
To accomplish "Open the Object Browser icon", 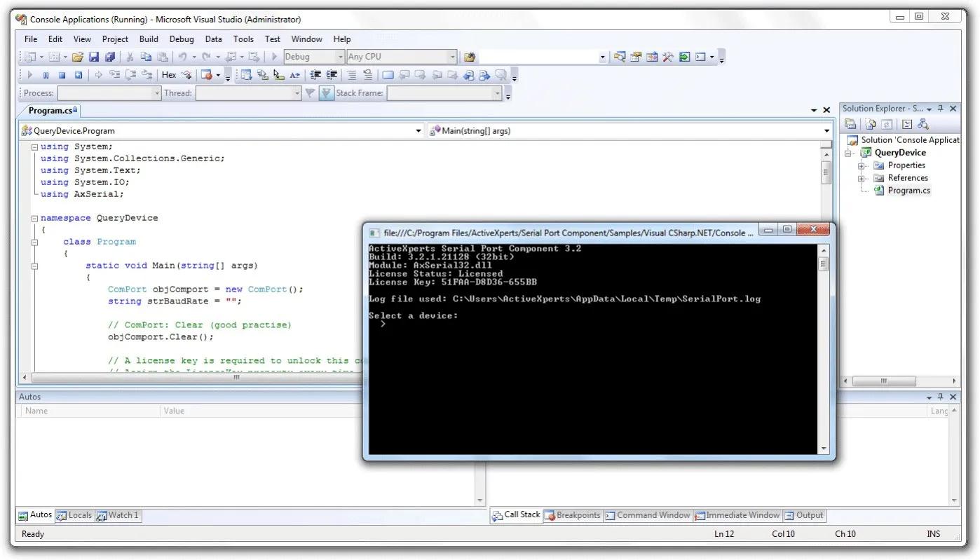I will pos(652,57).
